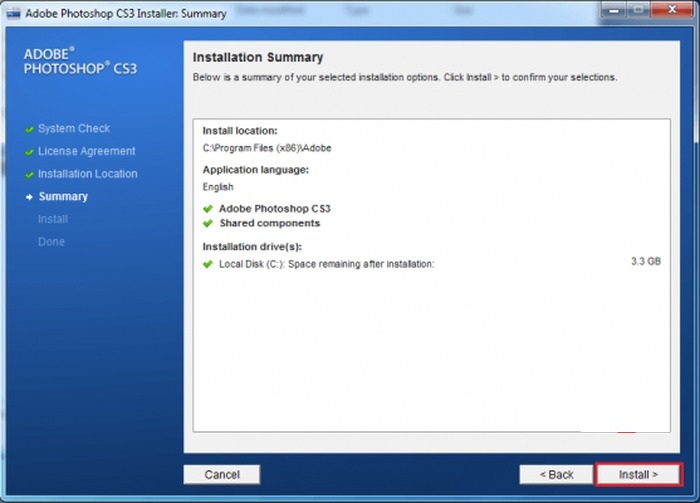This screenshot has width=700, height=503.
Task: Click the green checkmark beside System Check
Action: coord(30,129)
